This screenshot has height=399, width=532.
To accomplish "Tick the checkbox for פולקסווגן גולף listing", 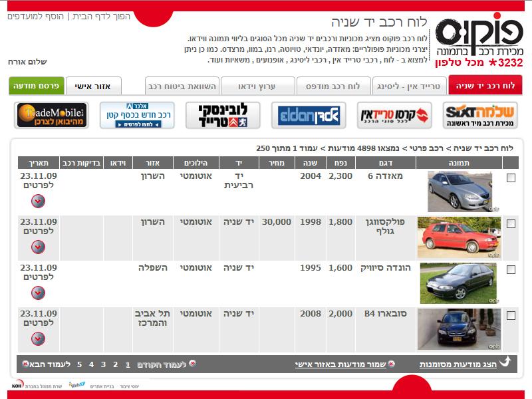I will click(x=511, y=223).
